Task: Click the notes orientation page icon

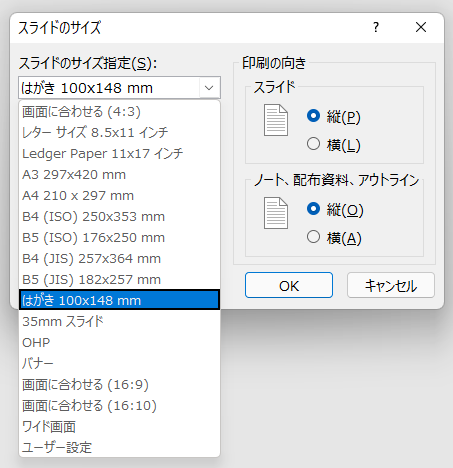Action: click(x=276, y=213)
